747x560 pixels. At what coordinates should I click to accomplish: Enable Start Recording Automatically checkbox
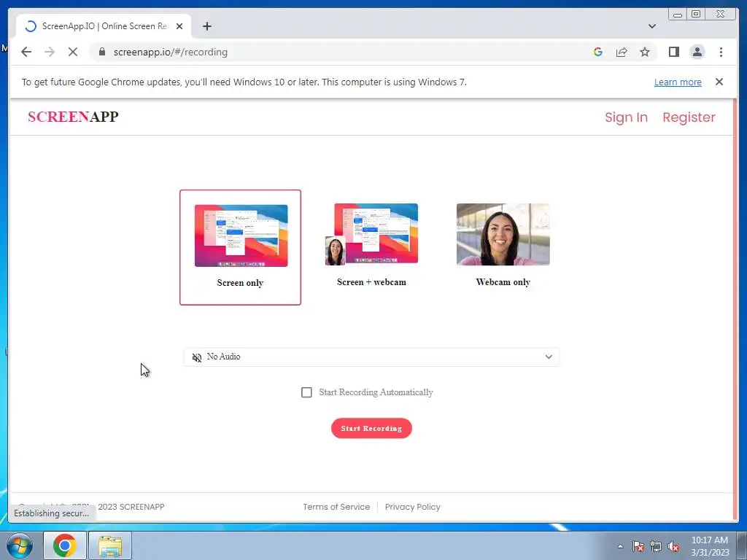pos(307,392)
